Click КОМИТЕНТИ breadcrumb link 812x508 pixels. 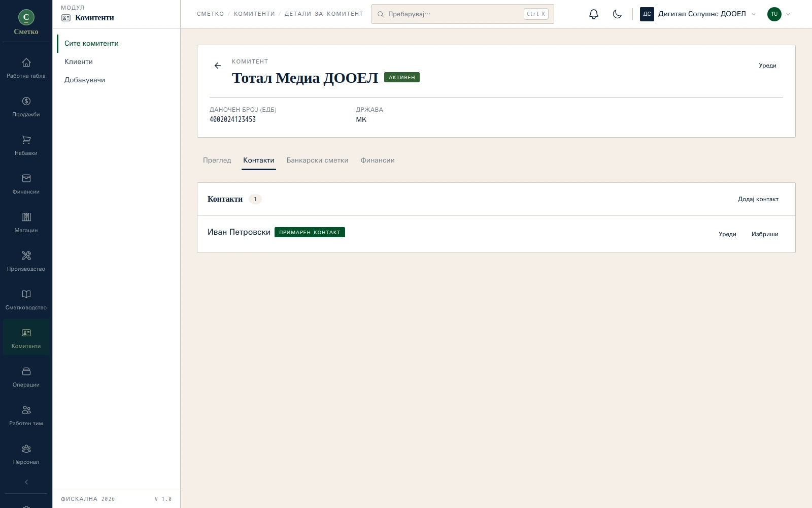(x=254, y=14)
